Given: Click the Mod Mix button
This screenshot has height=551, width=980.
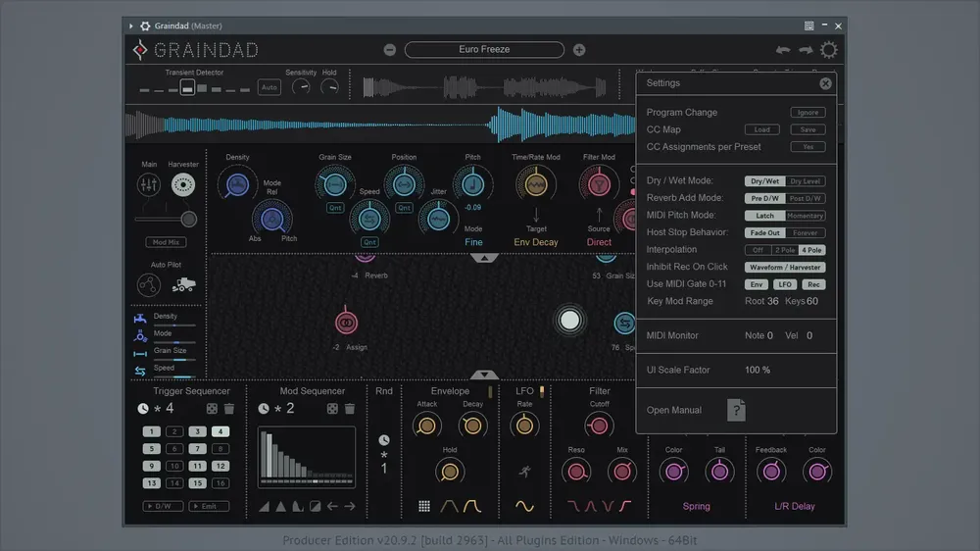Looking at the screenshot, I should click(166, 242).
